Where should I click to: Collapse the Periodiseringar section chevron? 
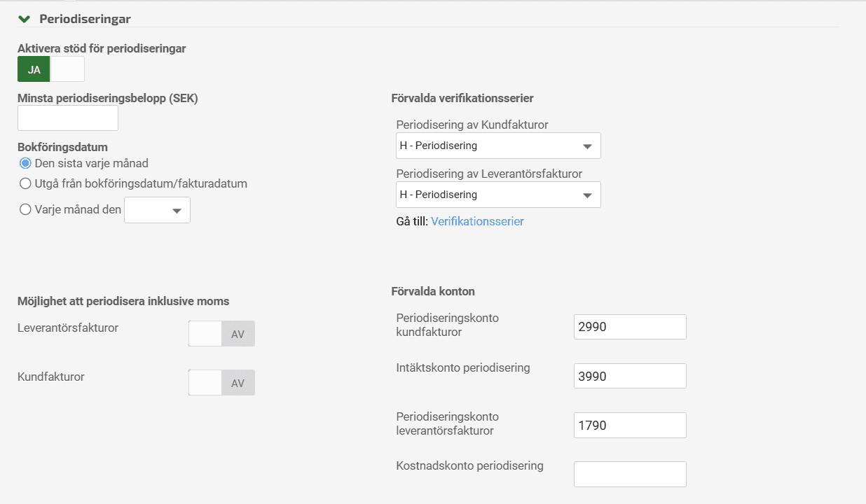point(25,19)
